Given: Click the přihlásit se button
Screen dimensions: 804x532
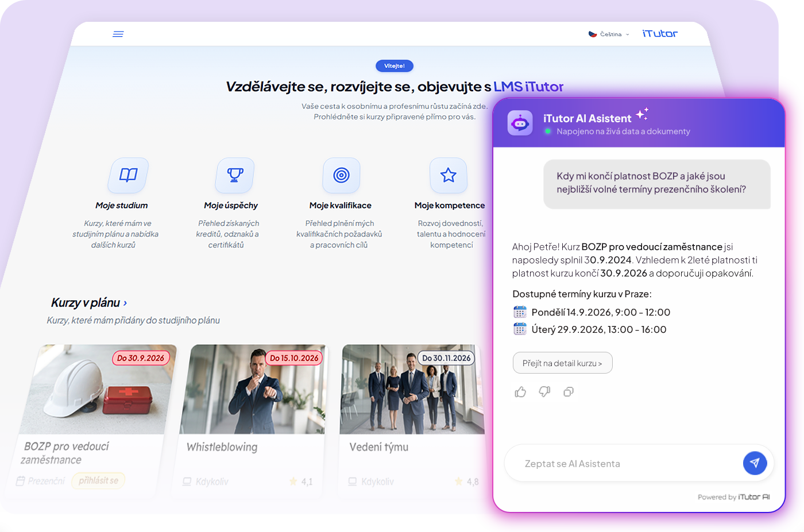Looking at the screenshot, I should click(x=98, y=480).
